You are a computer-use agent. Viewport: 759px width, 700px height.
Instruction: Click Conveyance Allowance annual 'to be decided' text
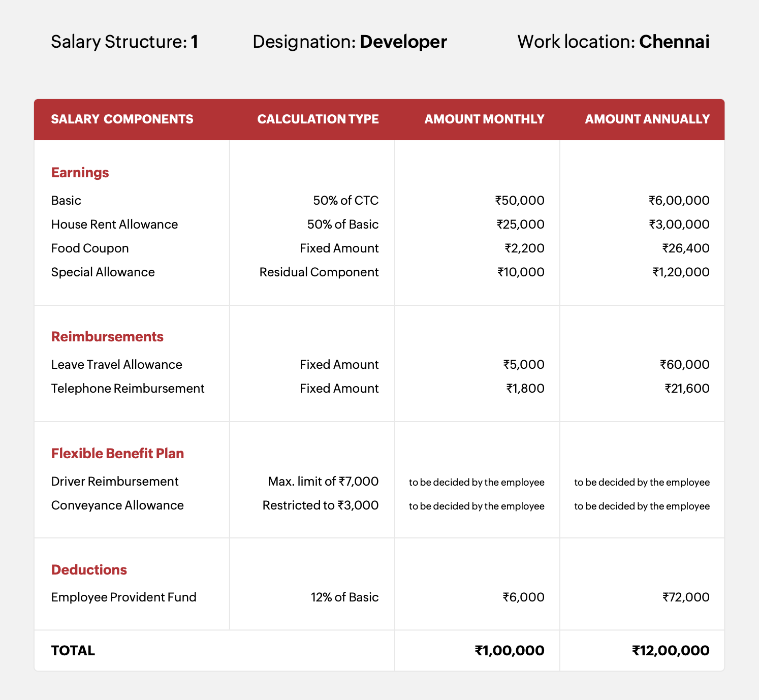click(x=642, y=506)
